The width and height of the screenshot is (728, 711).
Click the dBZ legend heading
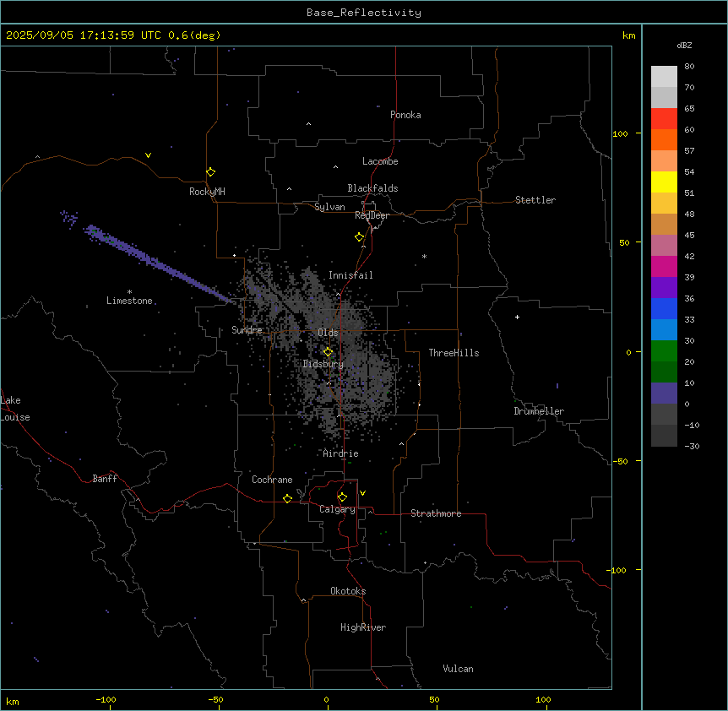pos(684,45)
